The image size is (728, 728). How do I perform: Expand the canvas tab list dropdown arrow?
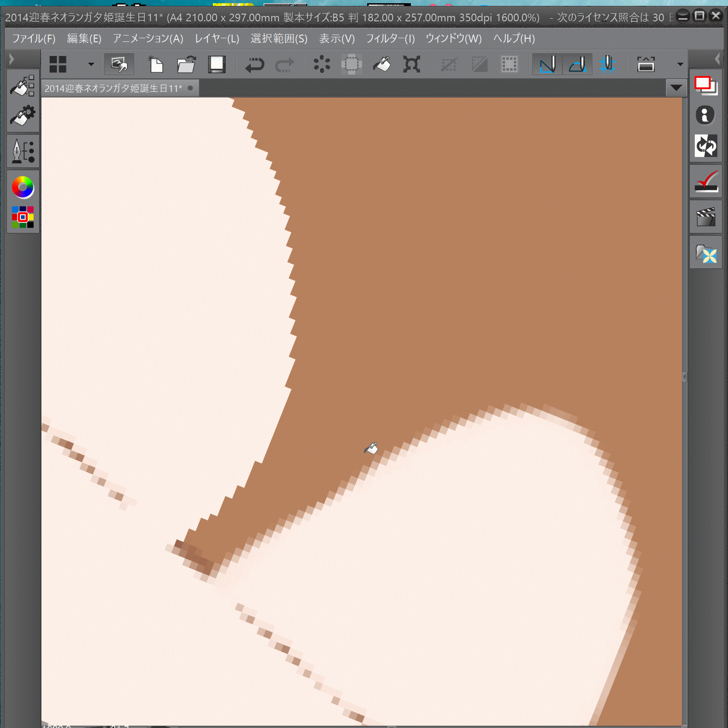coord(676,87)
